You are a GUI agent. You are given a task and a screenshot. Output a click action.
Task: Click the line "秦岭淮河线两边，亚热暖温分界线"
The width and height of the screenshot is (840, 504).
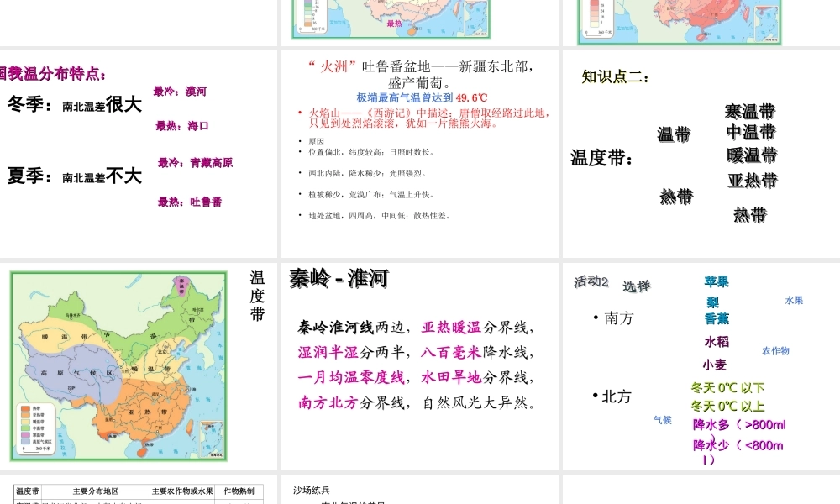click(417, 328)
